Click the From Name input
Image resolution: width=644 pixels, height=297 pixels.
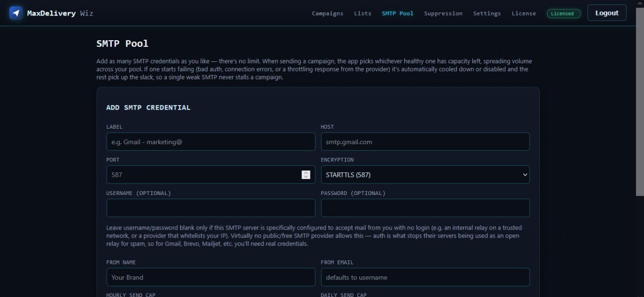[211, 277]
